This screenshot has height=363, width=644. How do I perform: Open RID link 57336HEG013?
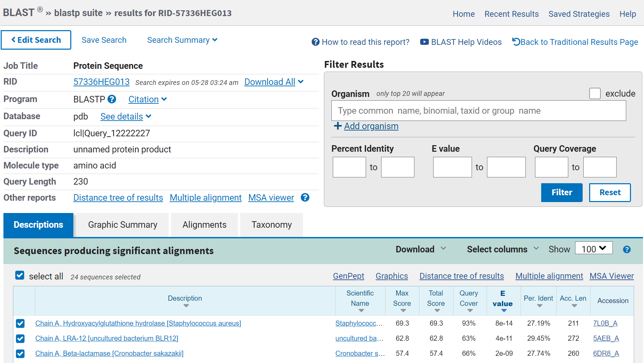101,82
